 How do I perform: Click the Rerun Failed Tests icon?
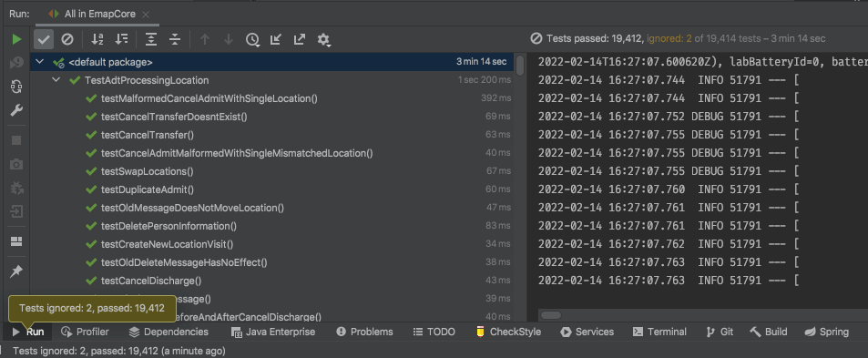tap(16, 63)
